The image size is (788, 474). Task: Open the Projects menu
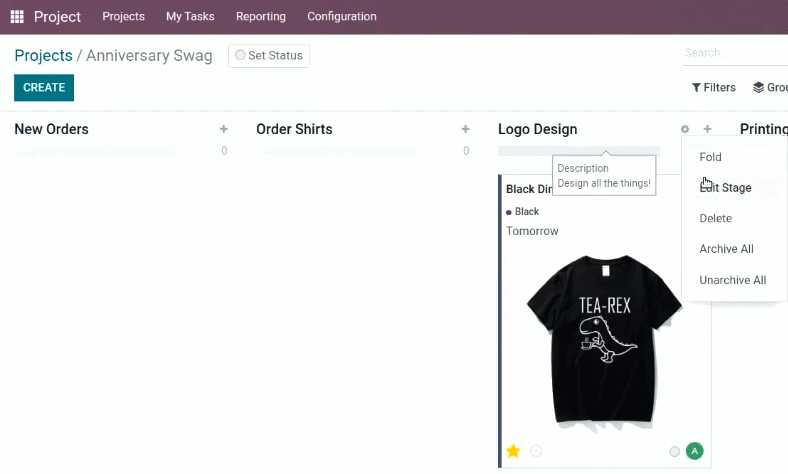[x=124, y=17]
